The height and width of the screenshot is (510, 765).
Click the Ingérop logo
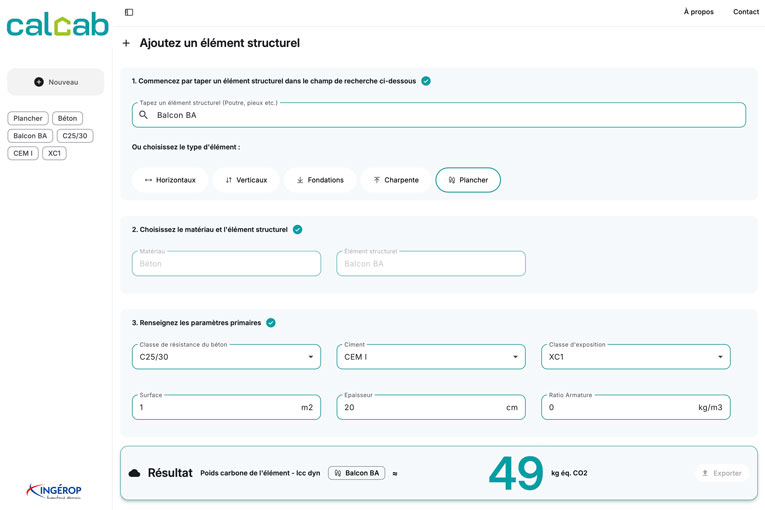coord(54,490)
